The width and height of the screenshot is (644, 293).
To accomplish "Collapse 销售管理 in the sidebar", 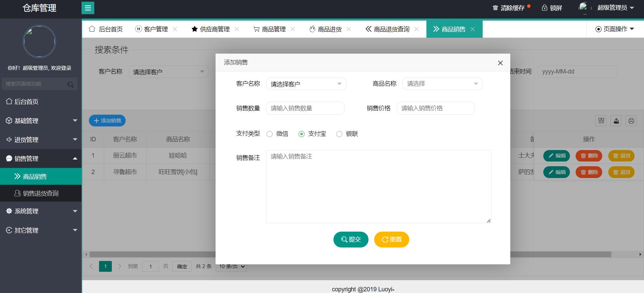I will (x=41, y=158).
